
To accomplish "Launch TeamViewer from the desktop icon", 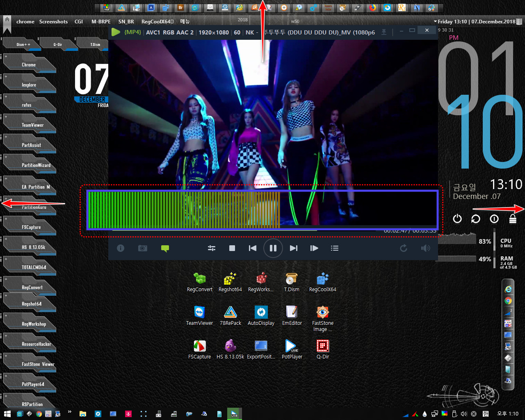I will [x=200, y=316].
